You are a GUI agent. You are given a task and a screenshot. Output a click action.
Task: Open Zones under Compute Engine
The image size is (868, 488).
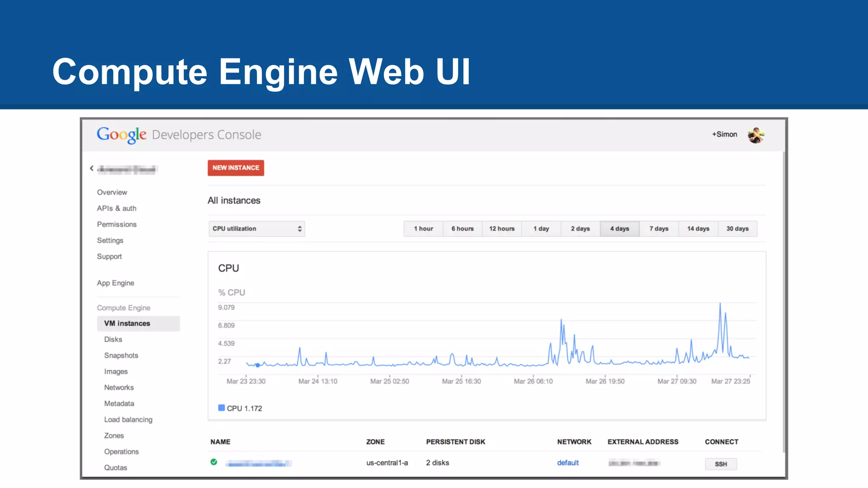click(114, 436)
